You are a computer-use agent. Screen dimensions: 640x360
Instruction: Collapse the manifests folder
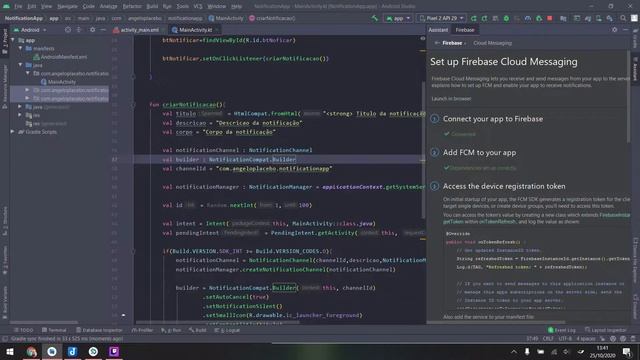point(20,49)
